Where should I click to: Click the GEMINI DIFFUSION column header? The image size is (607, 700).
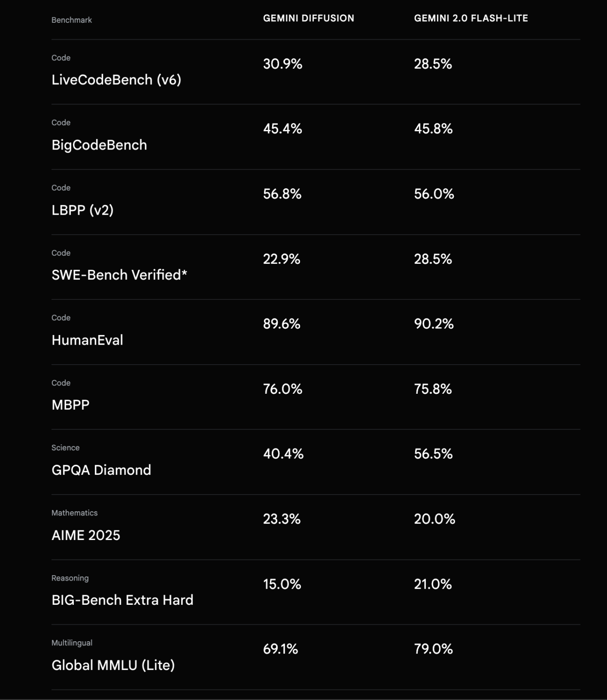[308, 18]
